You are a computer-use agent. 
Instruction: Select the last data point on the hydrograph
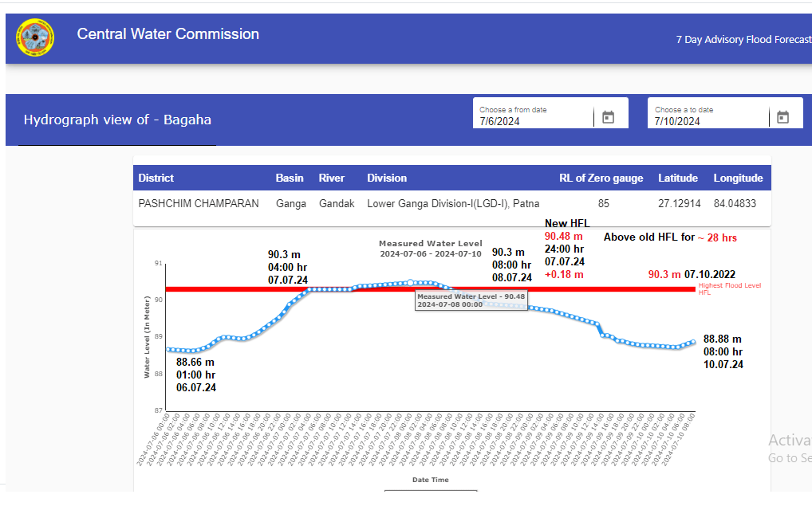692,342
